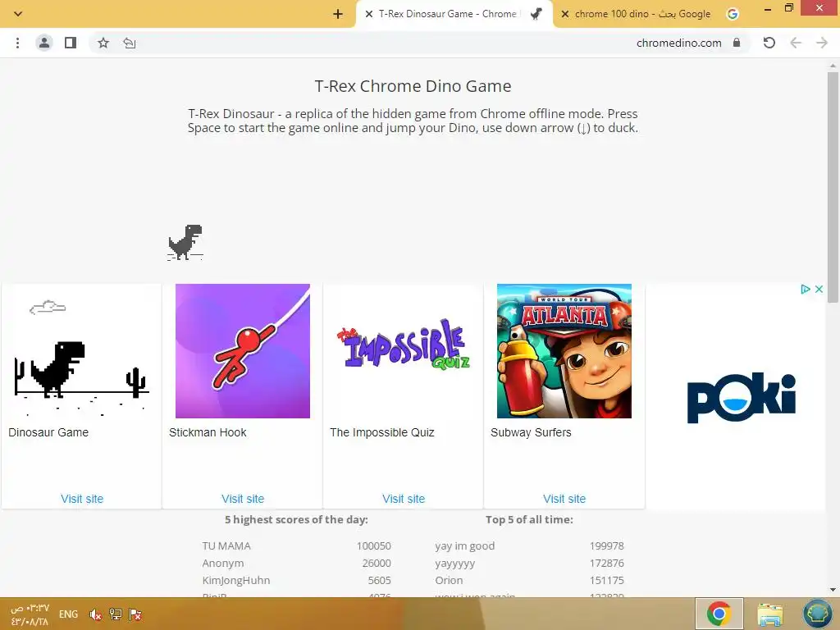The width and height of the screenshot is (840, 630).
Task: Open the Subway Surfers thumbnail
Action: click(564, 351)
